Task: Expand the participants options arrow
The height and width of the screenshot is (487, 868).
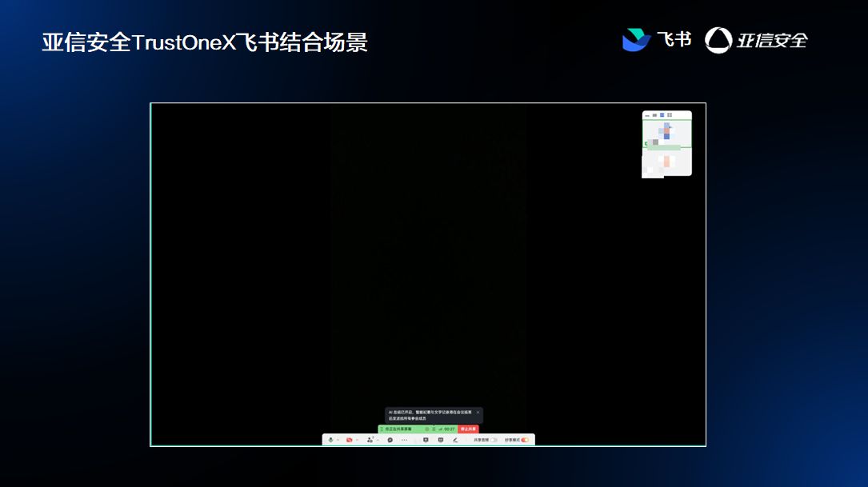Action: click(378, 440)
